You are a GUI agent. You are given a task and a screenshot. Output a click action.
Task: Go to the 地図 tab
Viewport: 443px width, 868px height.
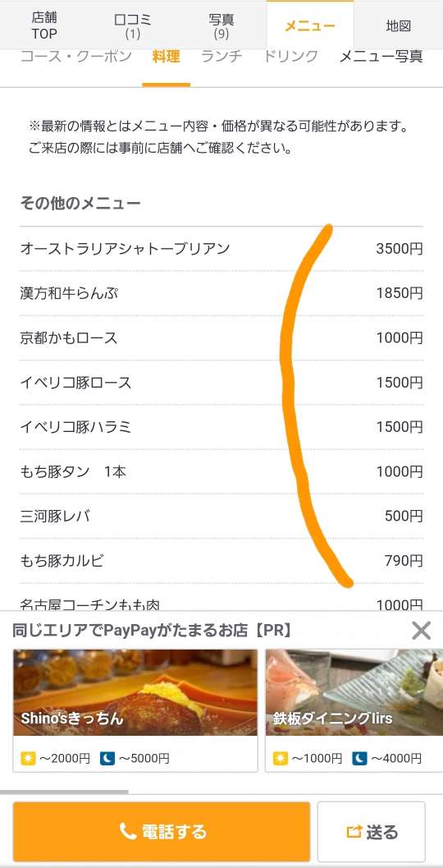(398, 25)
